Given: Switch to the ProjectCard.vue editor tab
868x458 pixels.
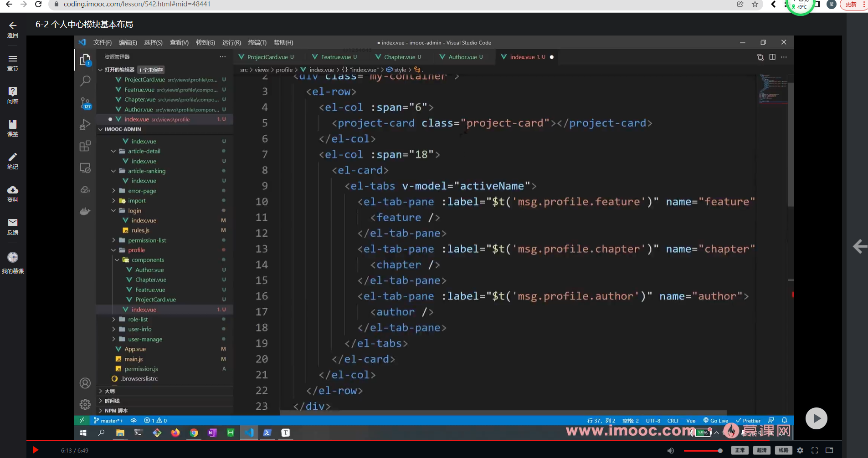Looking at the screenshot, I should (x=267, y=57).
